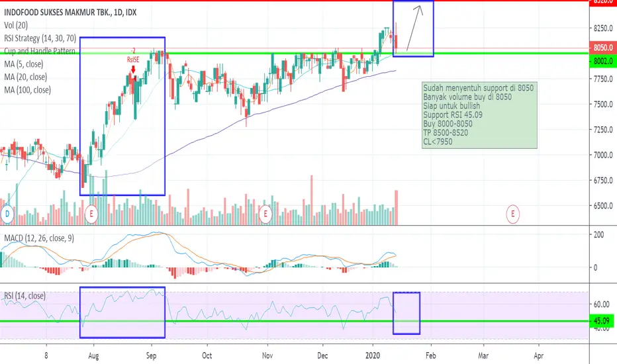Image resolution: width=617 pixels, height=364 pixels.
Task: Click the 6500.0 price axis label
Action: 603,206
